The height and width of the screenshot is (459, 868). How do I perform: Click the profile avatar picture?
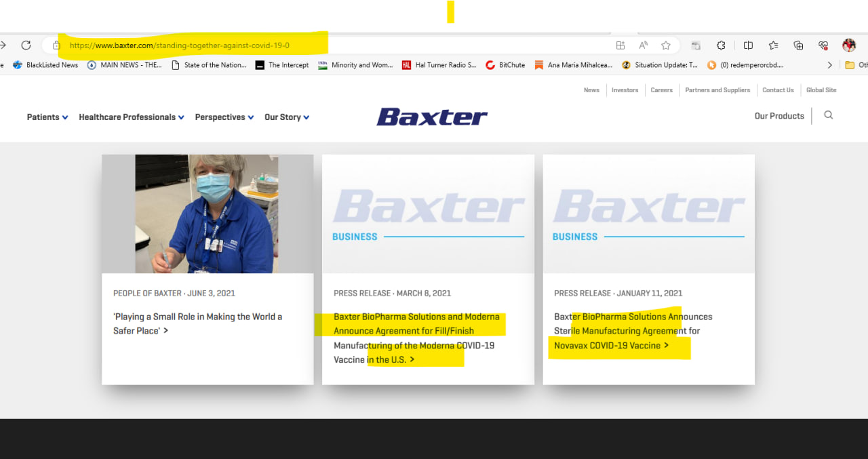point(849,45)
